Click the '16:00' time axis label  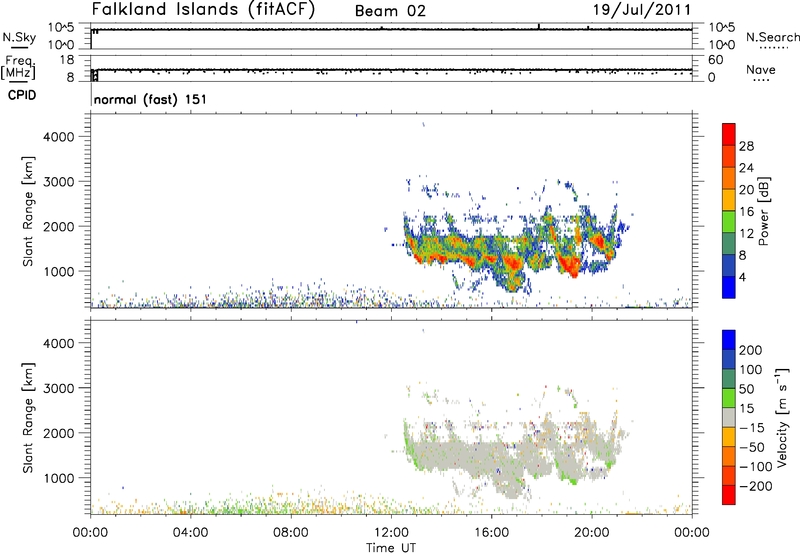[491, 533]
